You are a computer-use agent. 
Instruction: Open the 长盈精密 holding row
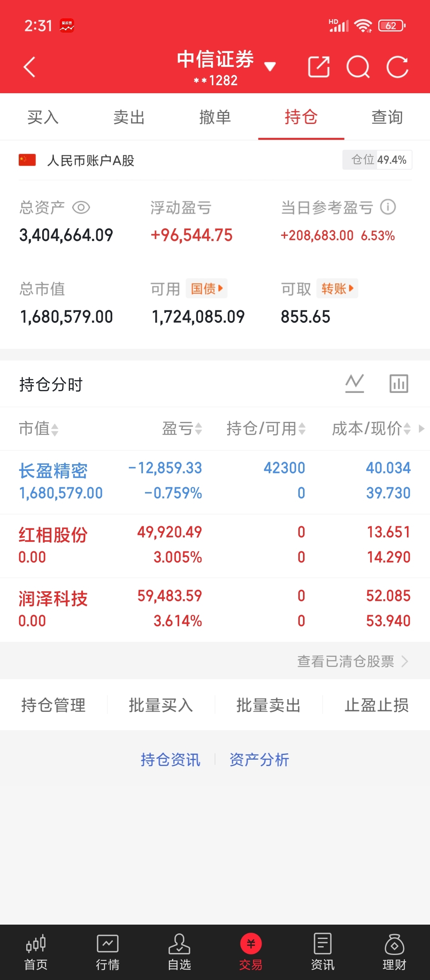click(x=215, y=482)
